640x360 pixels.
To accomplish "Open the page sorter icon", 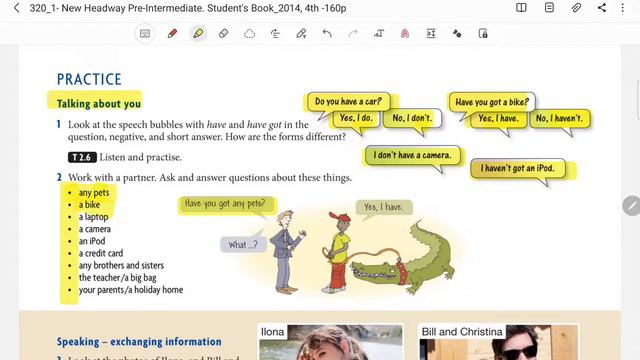I will pos(549,8).
